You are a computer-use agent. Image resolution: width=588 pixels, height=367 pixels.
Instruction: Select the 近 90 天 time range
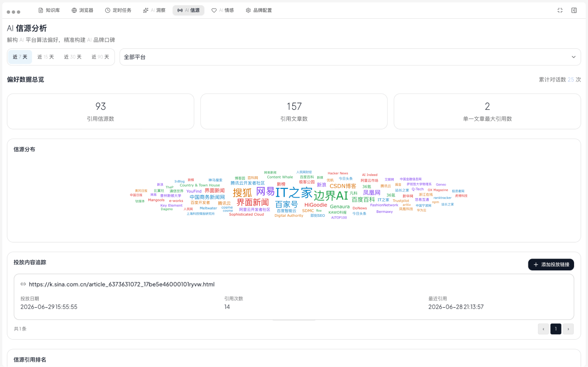pos(100,57)
